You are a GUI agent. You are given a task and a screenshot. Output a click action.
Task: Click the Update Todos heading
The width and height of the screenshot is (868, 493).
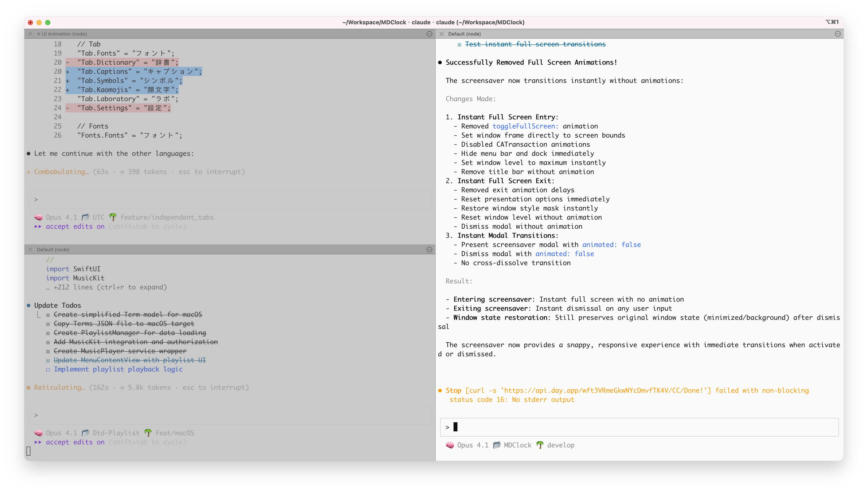point(58,306)
